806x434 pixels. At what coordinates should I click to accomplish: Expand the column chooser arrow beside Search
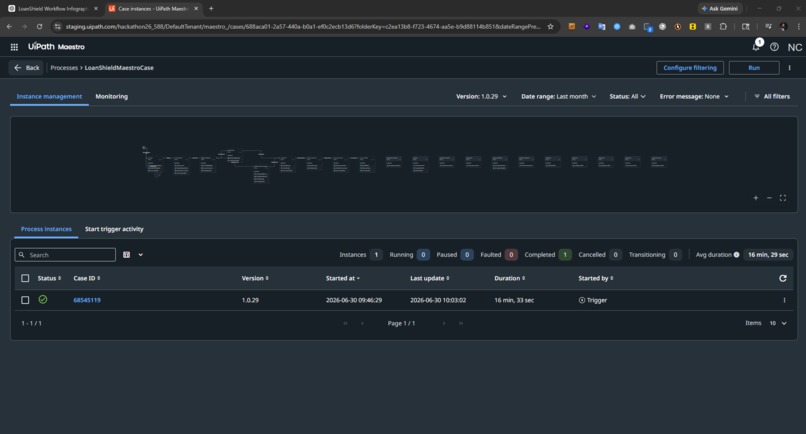[x=140, y=255]
